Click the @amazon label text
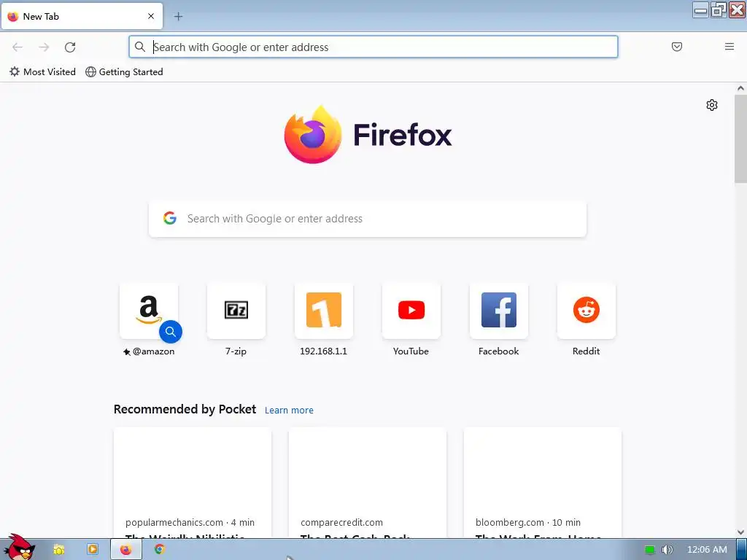 [153, 351]
